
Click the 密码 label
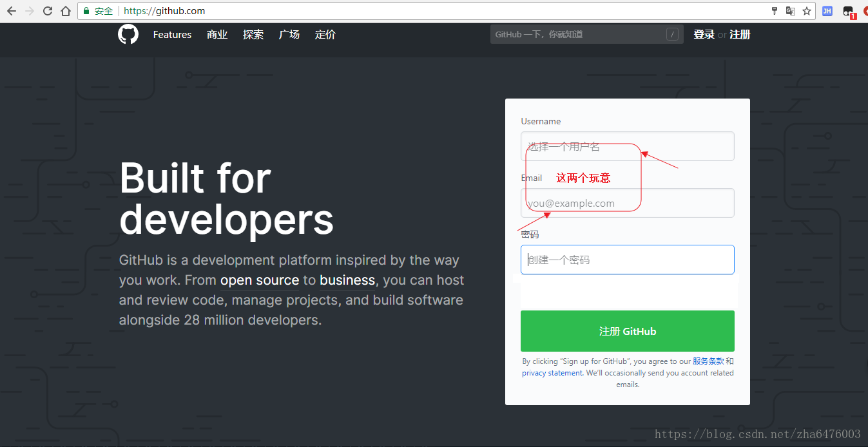point(530,234)
